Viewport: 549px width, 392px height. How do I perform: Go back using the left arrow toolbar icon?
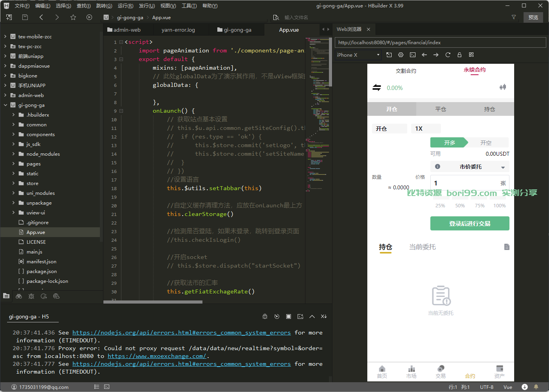tap(41, 17)
